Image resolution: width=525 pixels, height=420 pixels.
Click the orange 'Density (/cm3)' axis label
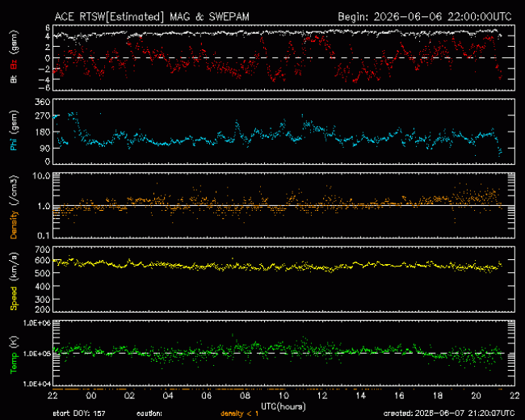click(14, 207)
